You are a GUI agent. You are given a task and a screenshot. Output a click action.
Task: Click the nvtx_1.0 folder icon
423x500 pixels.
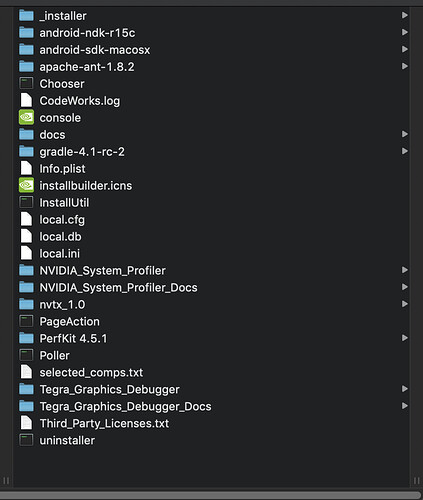[x=26, y=304]
